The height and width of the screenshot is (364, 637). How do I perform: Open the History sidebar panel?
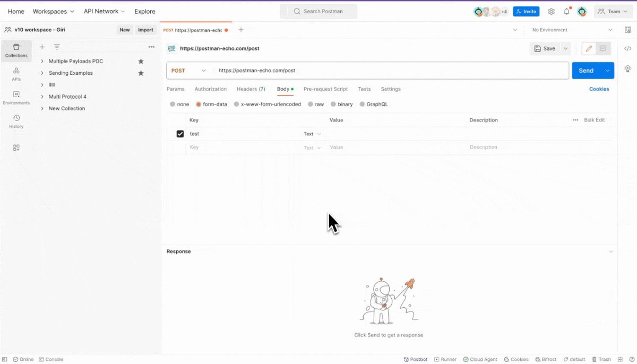click(16, 122)
